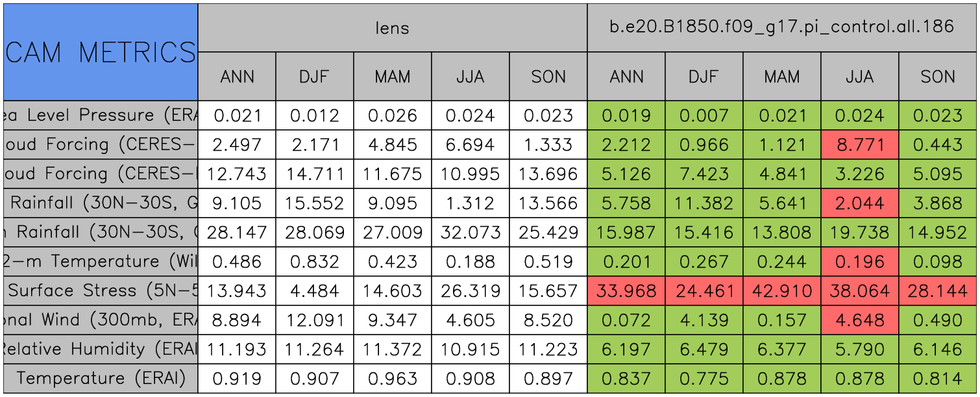Select the red cell with value 2.044
Viewport: 980px width, 397px height.
tap(860, 203)
